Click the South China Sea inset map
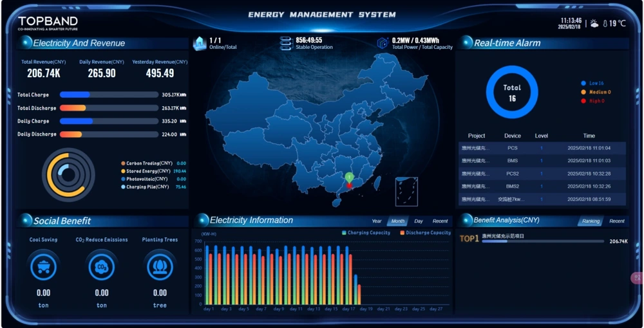Screen dimensions: 644x328 [406, 192]
